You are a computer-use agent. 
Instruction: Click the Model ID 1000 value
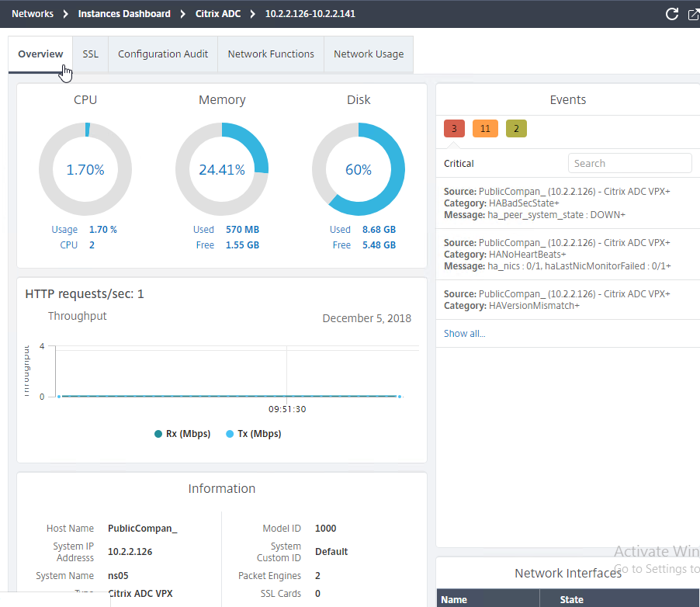[x=325, y=529]
